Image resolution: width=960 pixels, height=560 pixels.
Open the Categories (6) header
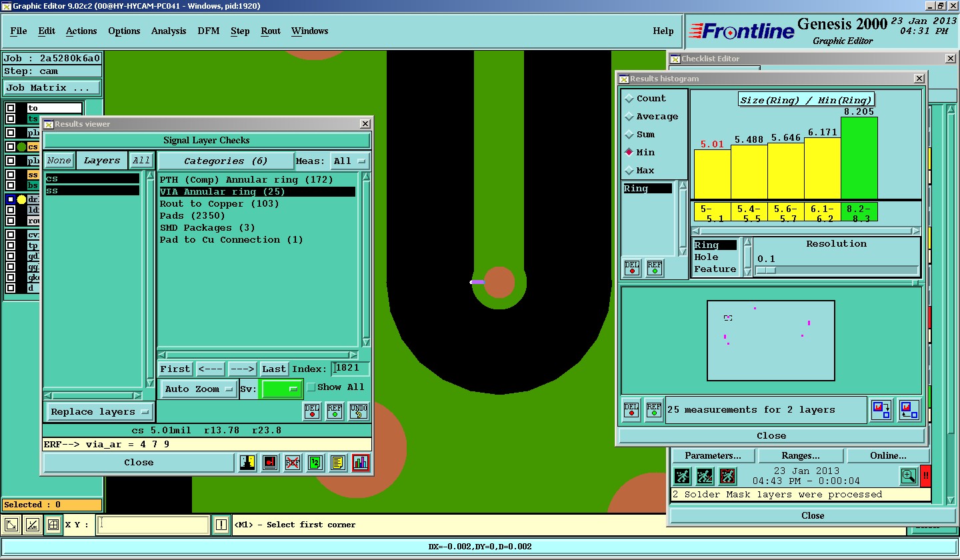point(225,161)
